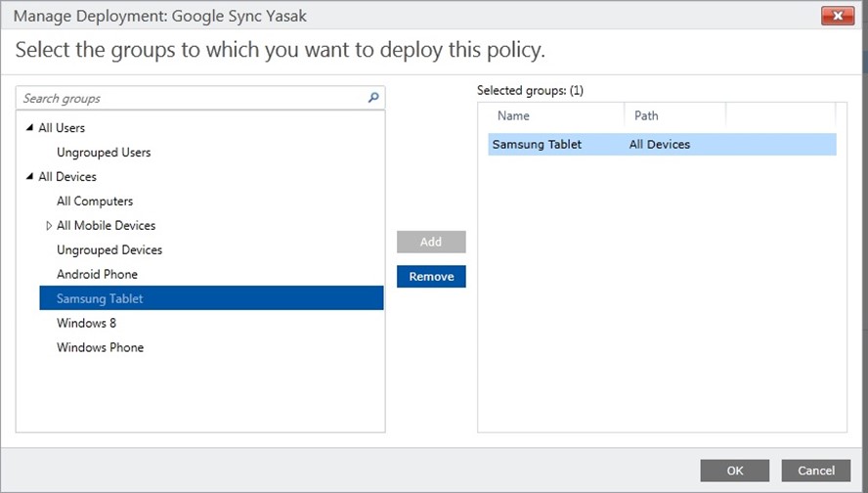Sort selected groups by Path column
The image size is (868, 493).
675,115
